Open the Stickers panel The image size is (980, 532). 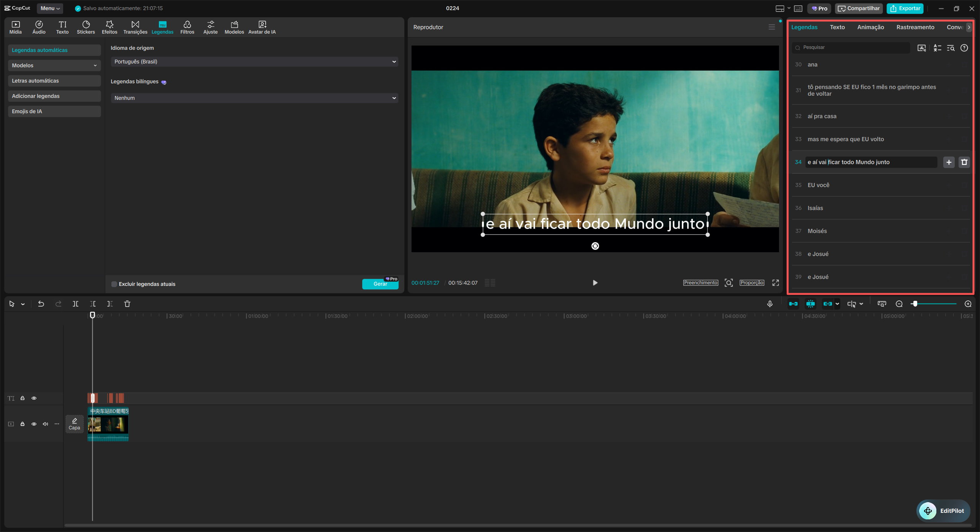click(x=86, y=27)
